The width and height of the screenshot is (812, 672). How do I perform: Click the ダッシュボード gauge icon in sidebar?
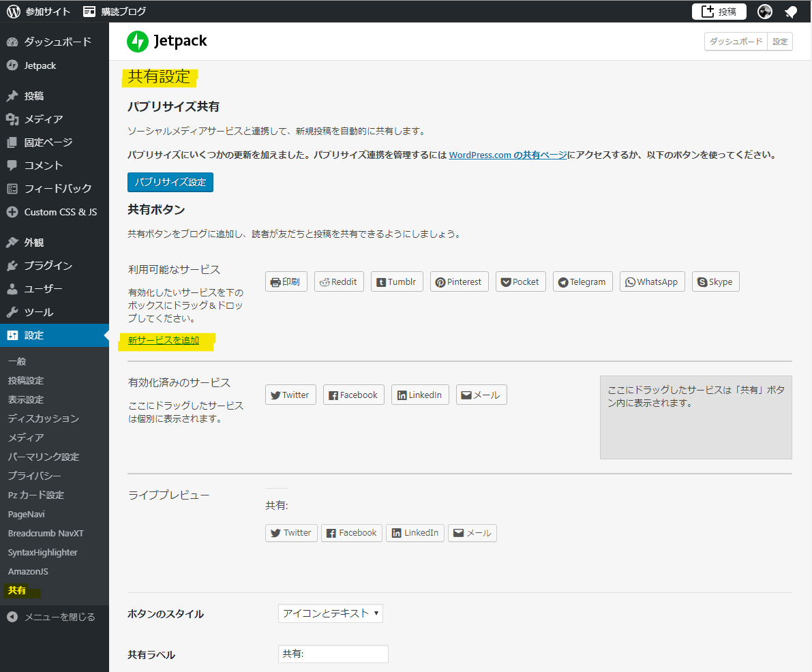pyautogui.click(x=12, y=42)
